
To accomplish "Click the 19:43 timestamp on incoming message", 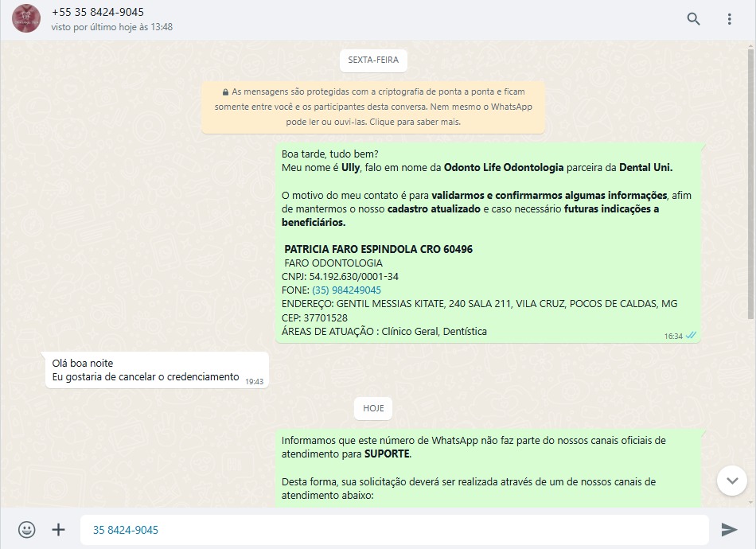I will 254,382.
